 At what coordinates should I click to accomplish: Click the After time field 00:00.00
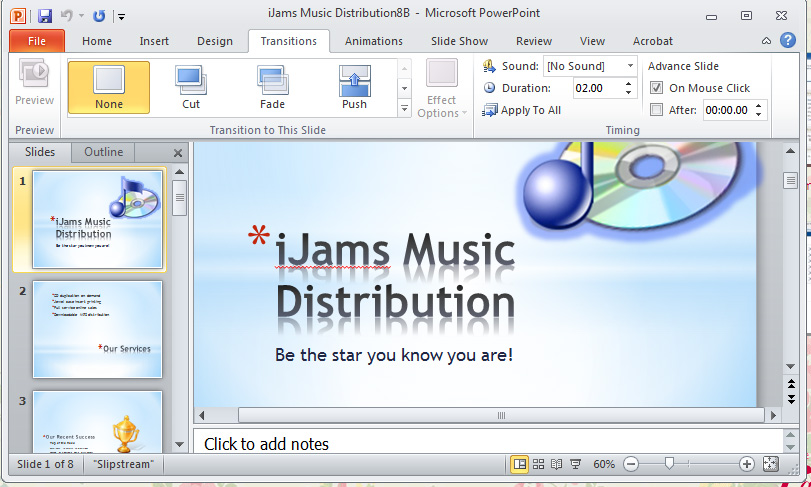point(727,110)
